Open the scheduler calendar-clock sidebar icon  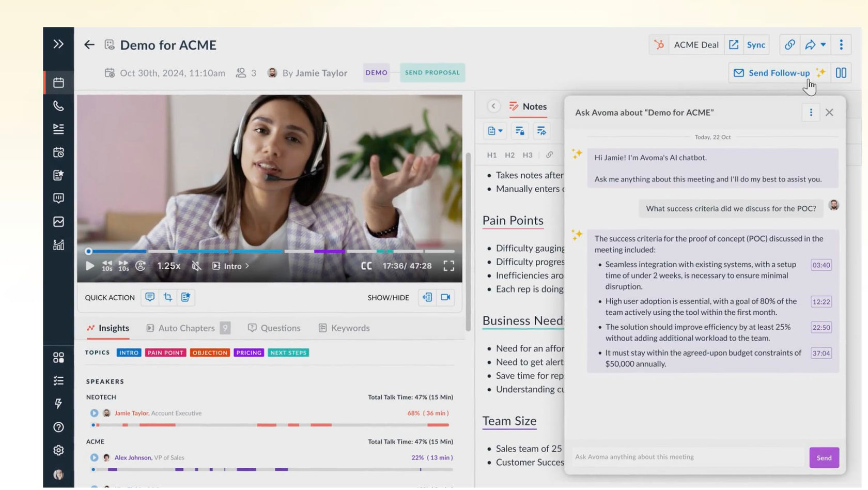coord(58,152)
